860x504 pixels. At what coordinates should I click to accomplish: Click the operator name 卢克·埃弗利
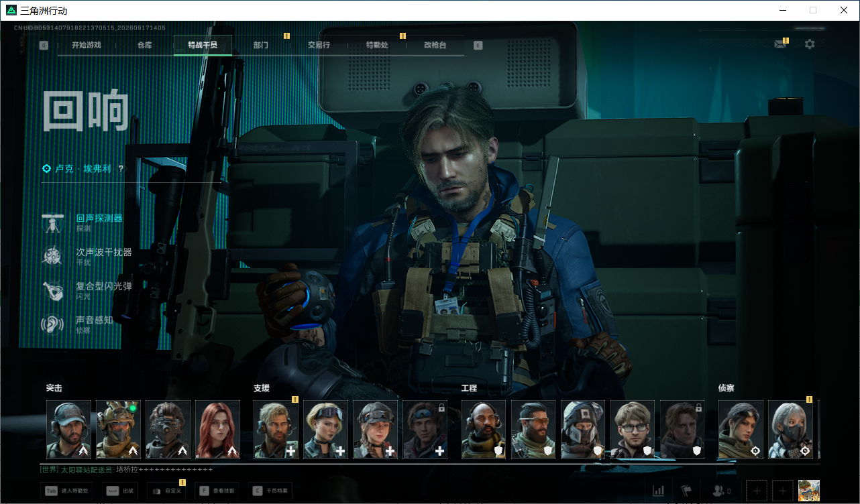point(83,169)
